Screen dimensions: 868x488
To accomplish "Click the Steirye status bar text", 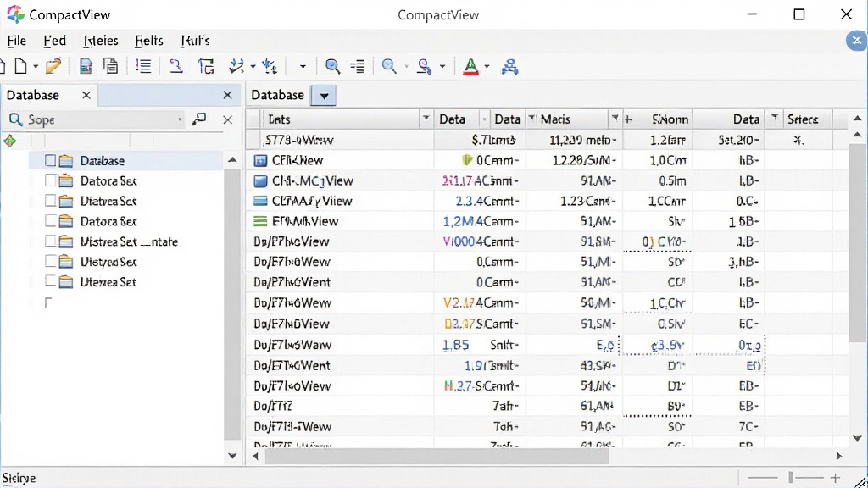I will coord(19,478).
